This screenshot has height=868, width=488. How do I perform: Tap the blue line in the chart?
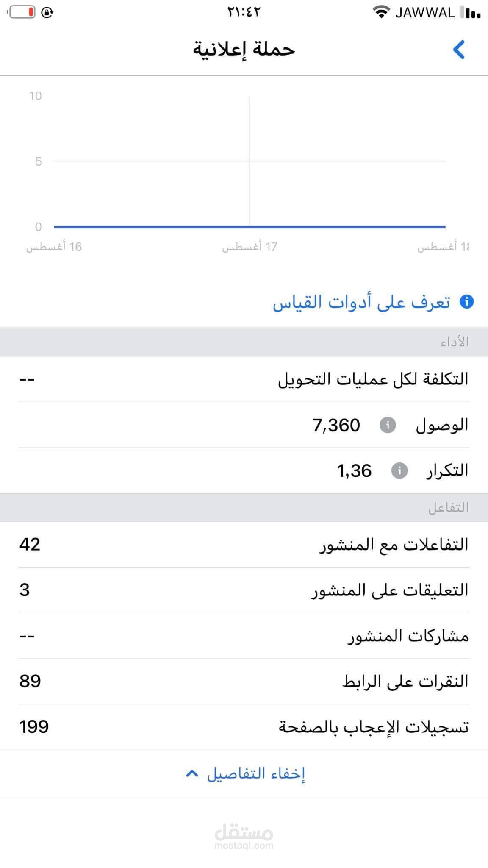click(x=250, y=227)
